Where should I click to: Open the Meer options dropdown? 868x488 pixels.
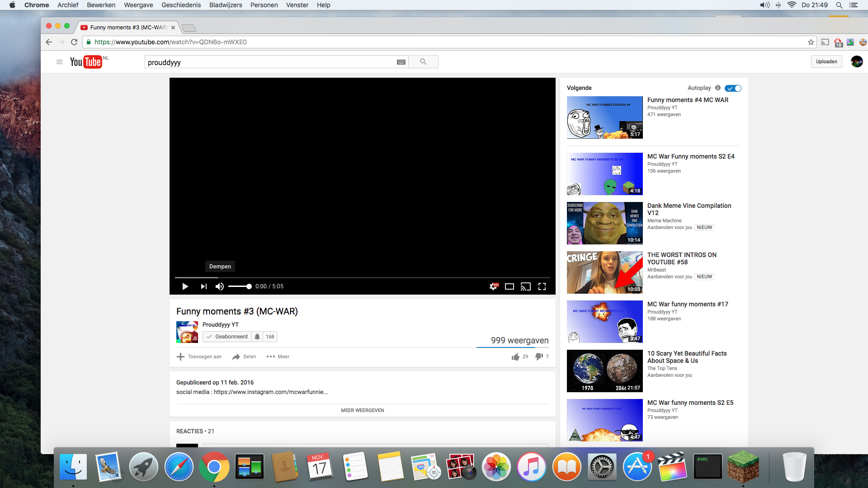pyautogui.click(x=278, y=357)
